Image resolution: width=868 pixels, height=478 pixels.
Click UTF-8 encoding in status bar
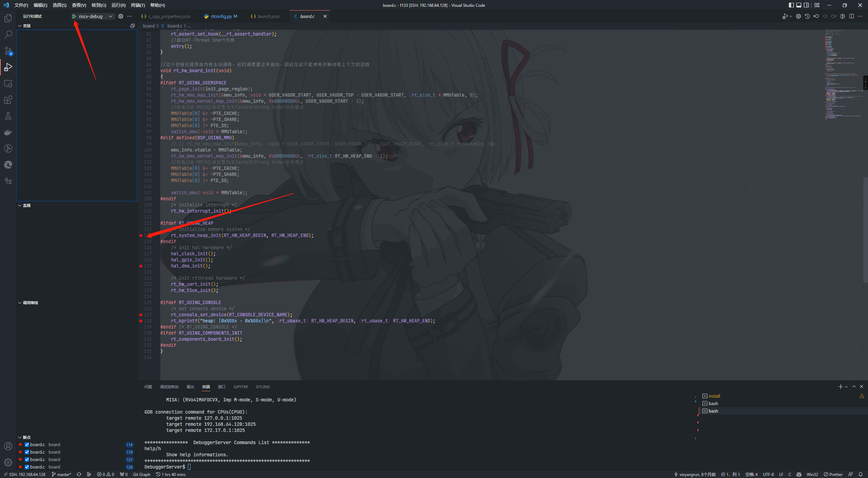tap(768, 474)
